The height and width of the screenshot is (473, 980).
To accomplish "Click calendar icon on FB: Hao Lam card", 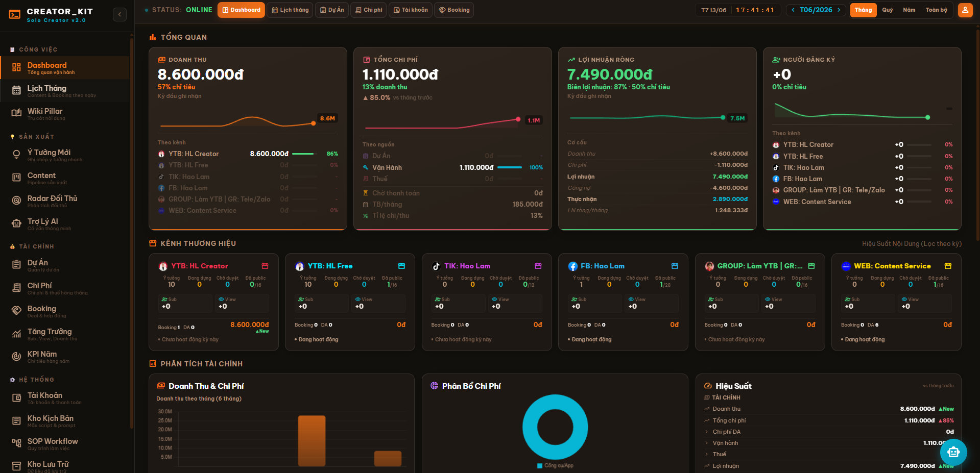I will (675, 266).
